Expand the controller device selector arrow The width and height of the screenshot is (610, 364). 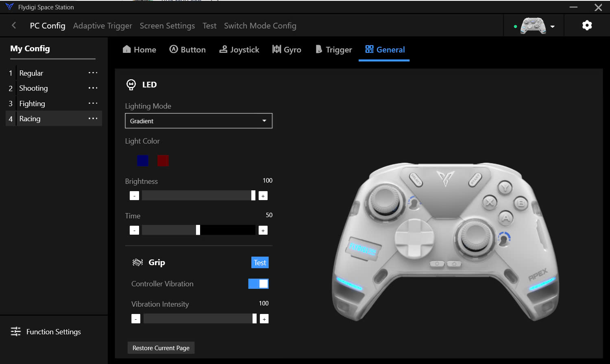pos(552,26)
